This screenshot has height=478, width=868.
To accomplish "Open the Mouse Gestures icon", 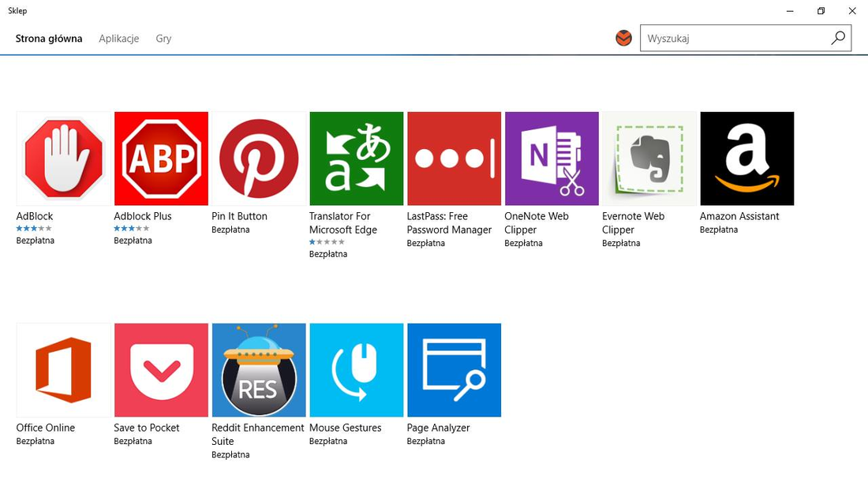I will tap(357, 370).
